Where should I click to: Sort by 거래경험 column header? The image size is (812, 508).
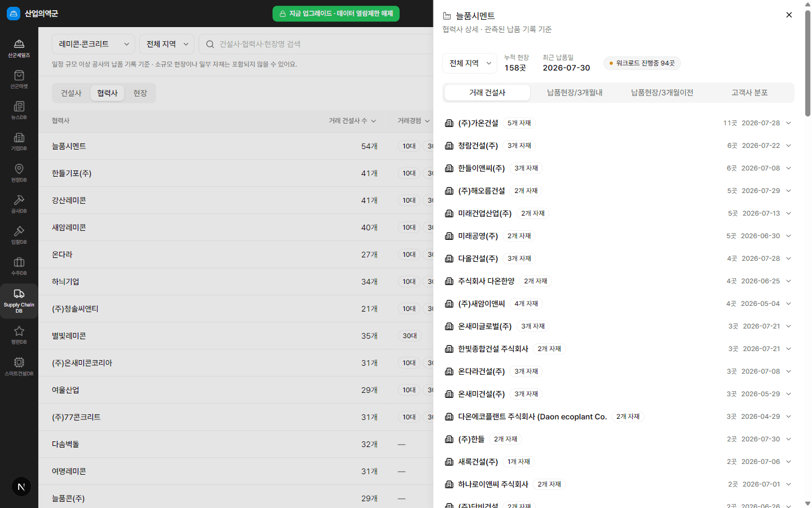click(413, 121)
